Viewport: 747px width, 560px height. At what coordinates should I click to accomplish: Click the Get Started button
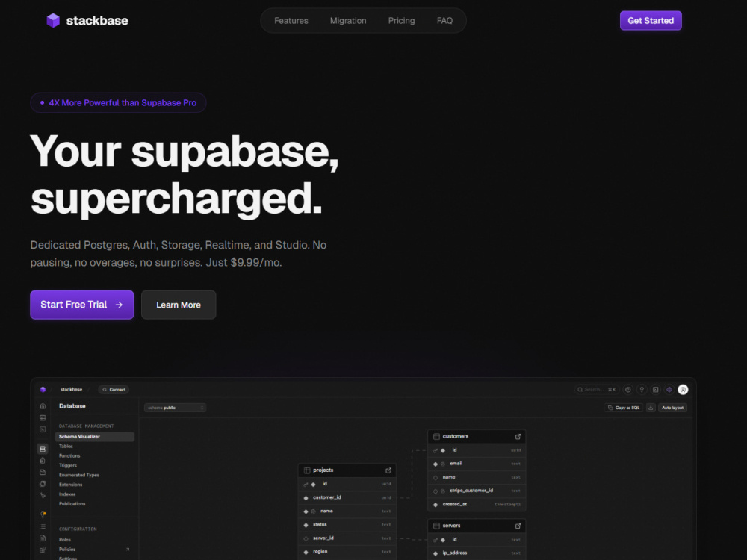tap(651, 20)
